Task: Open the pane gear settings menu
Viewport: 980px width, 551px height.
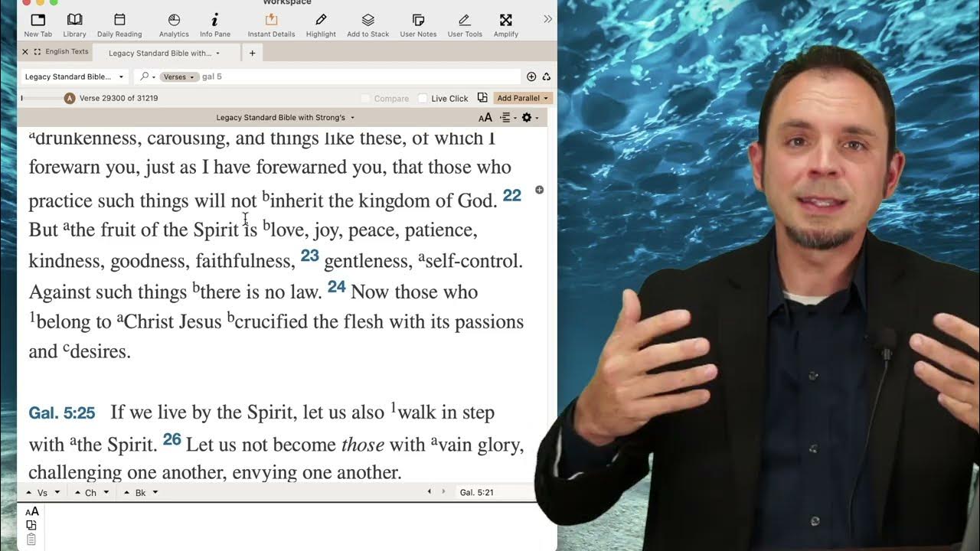Action: (x=530, y=118)
